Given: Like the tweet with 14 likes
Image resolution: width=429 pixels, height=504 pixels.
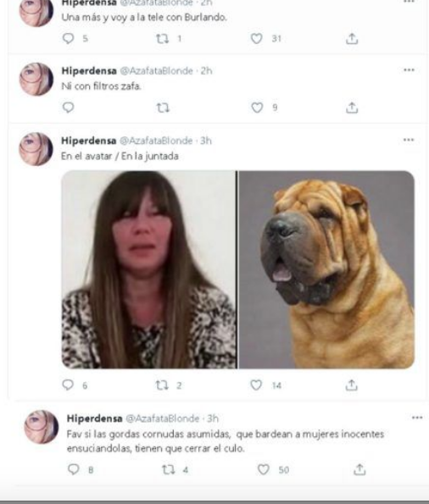Looking at the screenshot, I should [x=256, y=385].
